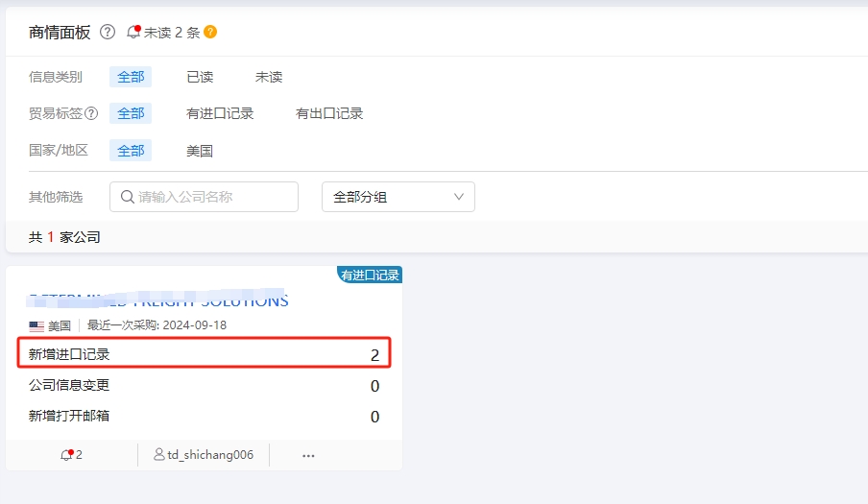
Task: Filter trade tag by 有进口记录
Action: [220, 113]
